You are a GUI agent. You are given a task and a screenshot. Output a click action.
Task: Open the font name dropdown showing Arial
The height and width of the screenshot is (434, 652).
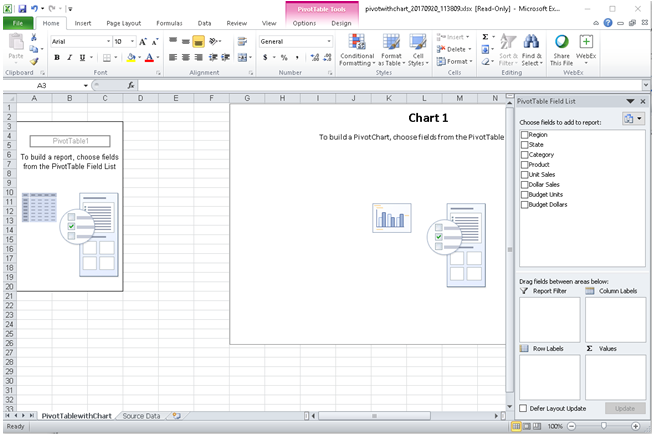106,41
